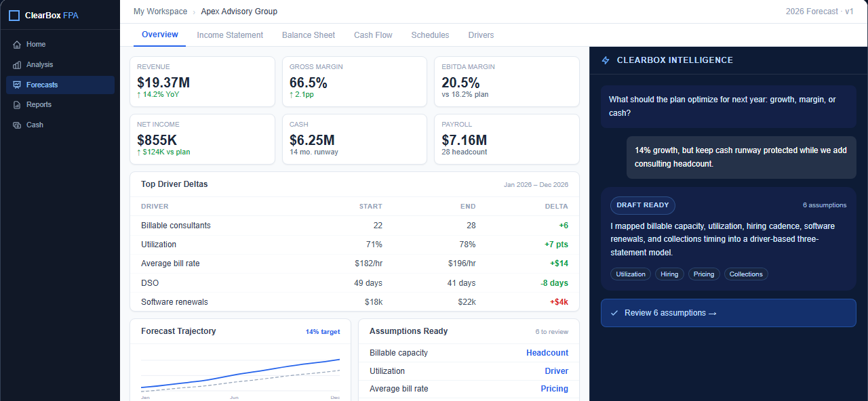The height and width of the screenshot is (401, 868).
Task: Open Reports via its document icon
Action: [17, 105]
